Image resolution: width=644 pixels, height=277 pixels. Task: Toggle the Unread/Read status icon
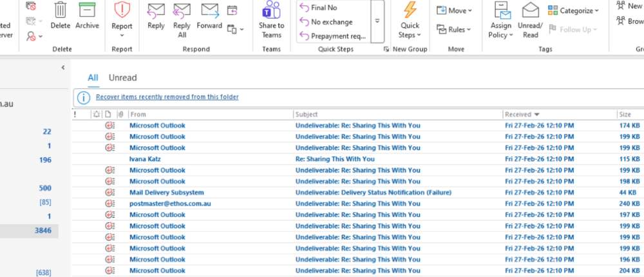[x=530, y=11]
